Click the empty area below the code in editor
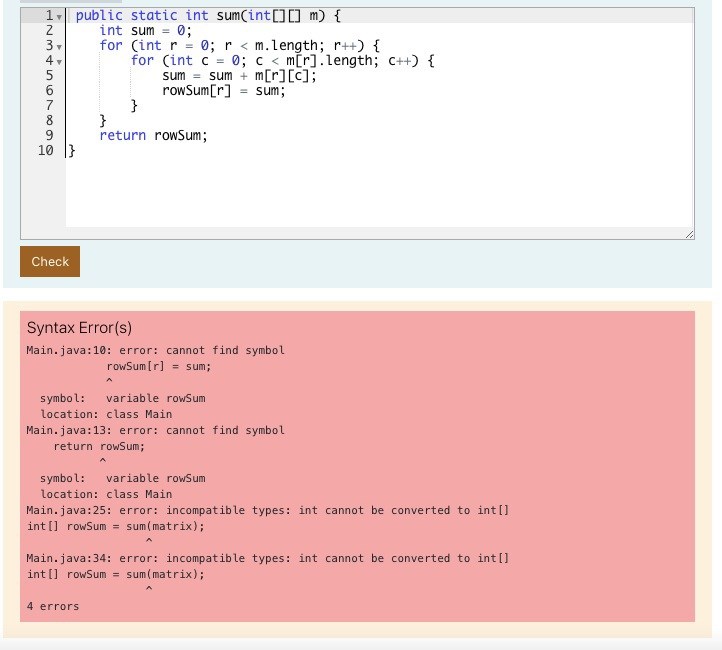 click(x=380, y=195)
